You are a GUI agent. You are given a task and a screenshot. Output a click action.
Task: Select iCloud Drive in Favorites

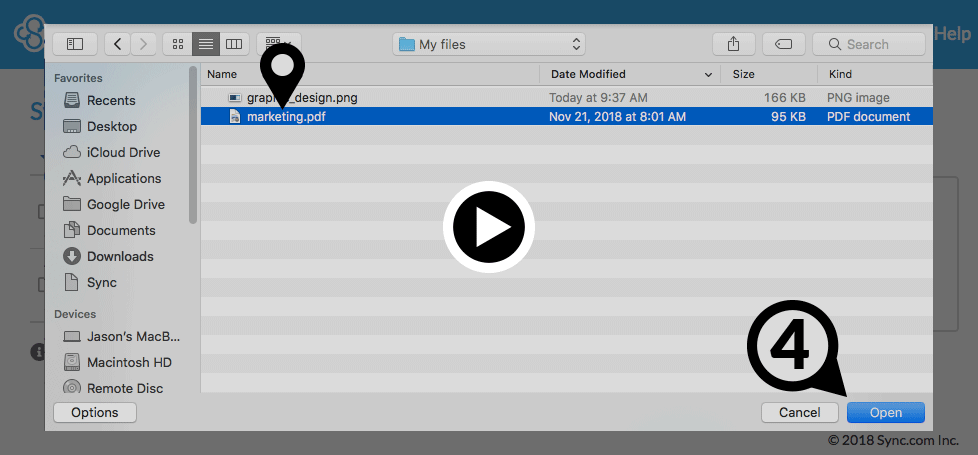click(123, 152)
